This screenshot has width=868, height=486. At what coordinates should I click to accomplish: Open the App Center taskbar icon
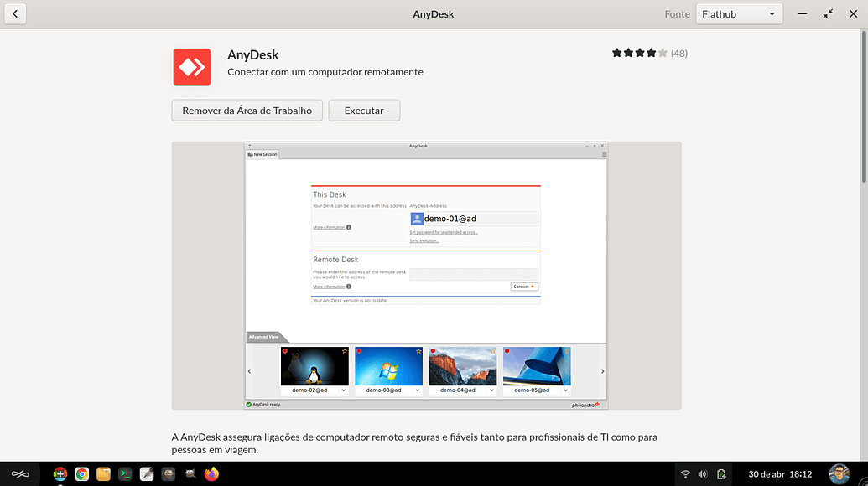(60, 473)
